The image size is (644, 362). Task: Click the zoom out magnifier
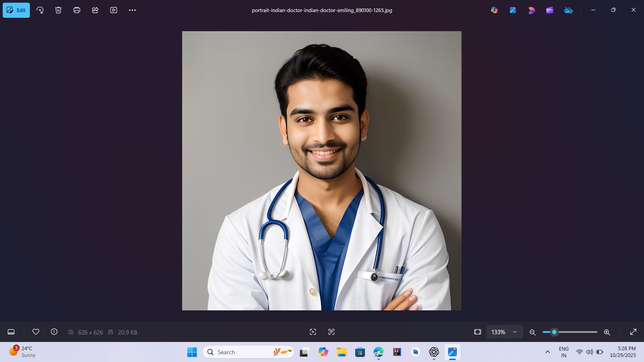pyautogui.click(x=532, y=332)
